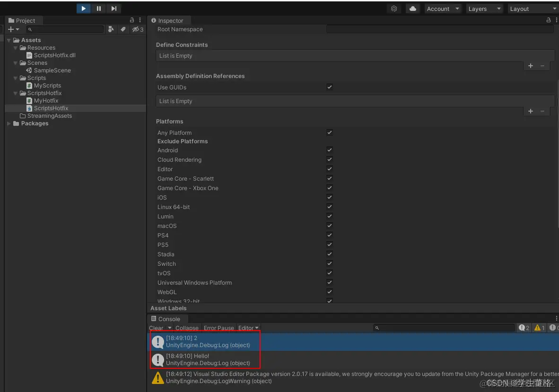The image size is (559, 392).
Task: Clear the Console log
Action: (156, 328)
